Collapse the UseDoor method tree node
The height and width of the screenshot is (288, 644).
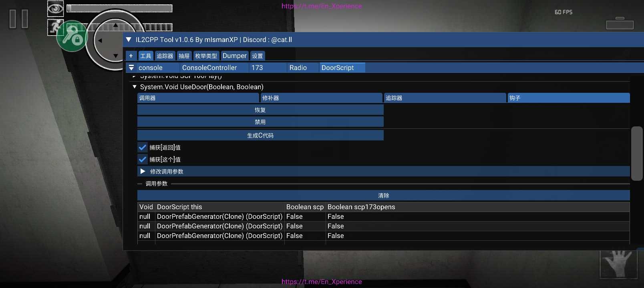135,87
